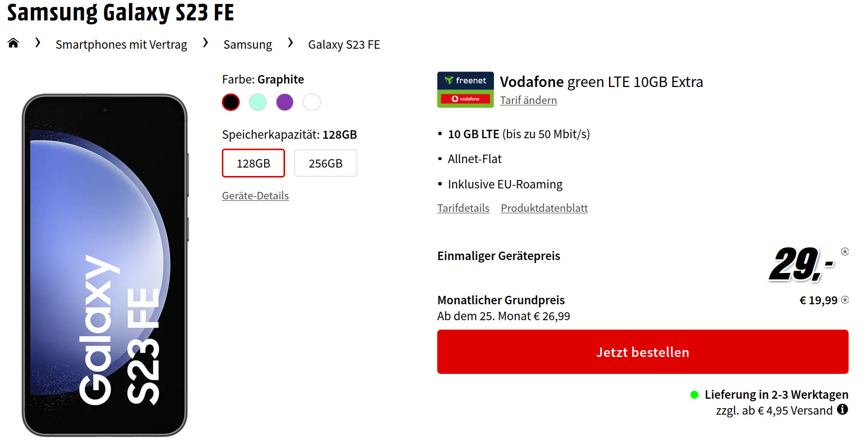Image resolution: width=868 pixels, height=442 pixels.
Task: Select the purple color swatch
Action: [285, 102]
